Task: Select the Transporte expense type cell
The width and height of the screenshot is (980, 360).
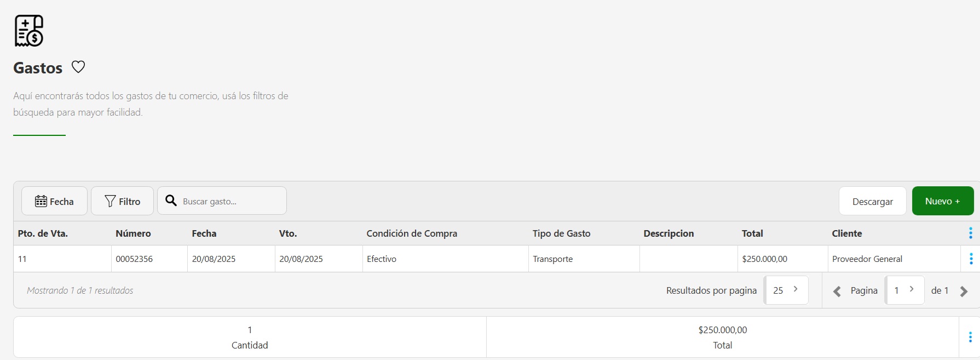Action: (x=553, y=259)
